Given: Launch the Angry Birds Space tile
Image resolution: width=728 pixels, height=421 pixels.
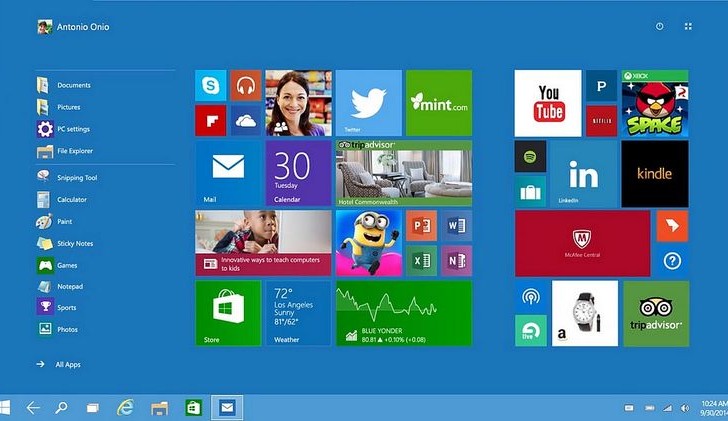Looking at the screenshot, I should click(x=655, y=103).
